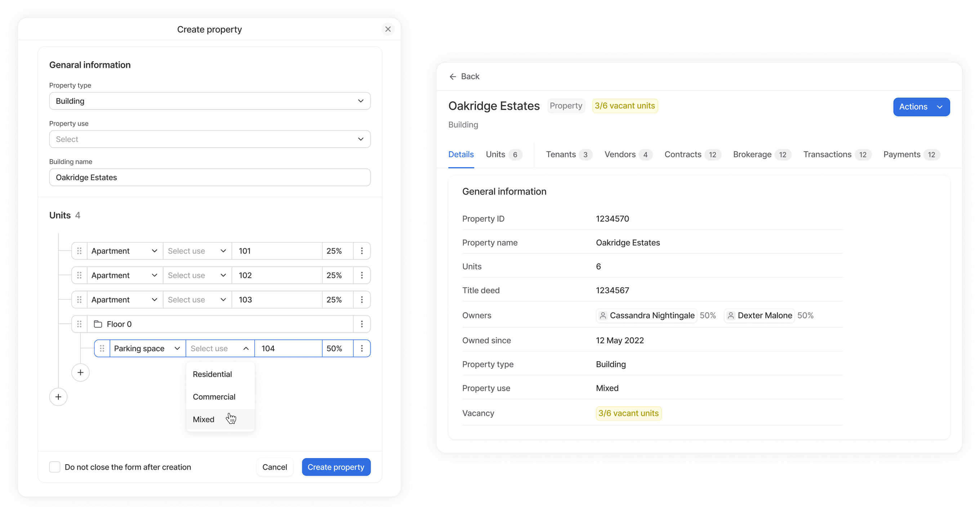Open more options menu for Floor 0
This screenshot has height=515, width=980.
tap(362, 324)
